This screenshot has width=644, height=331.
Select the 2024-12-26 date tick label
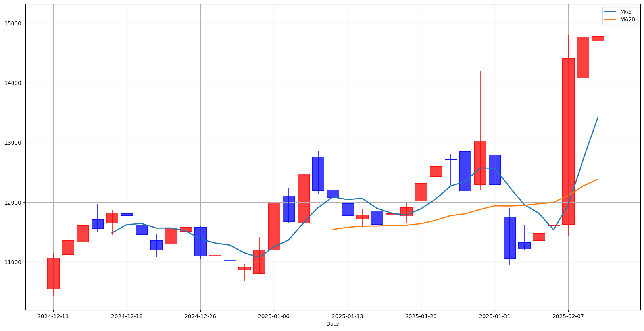tap(200, 316)
